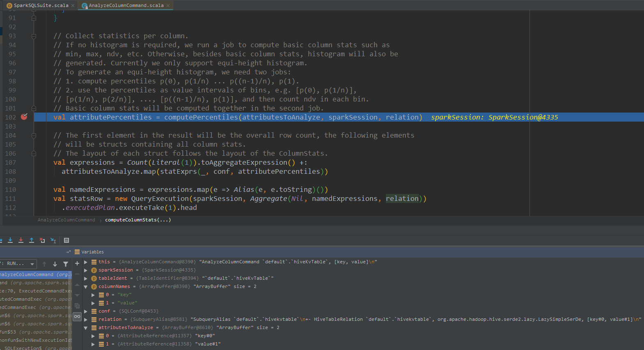Expand the tableIdent variable node
The width and height of the screenshot is (644, 350).
[86, 279]
